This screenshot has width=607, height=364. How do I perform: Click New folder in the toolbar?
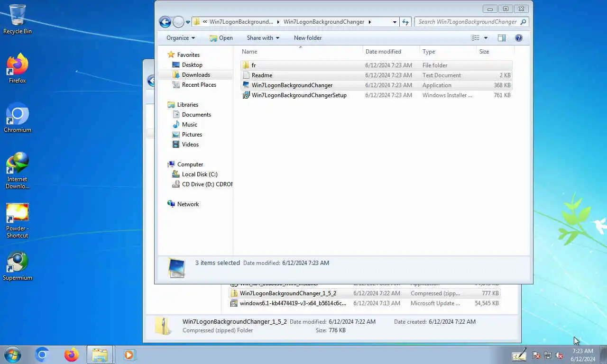click(308, 38)
